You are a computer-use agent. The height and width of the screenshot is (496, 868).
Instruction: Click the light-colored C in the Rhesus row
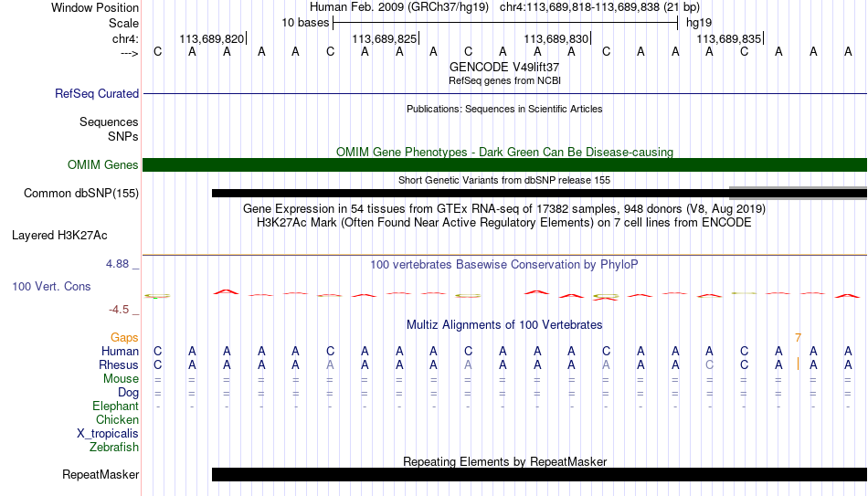coord(710,365)
